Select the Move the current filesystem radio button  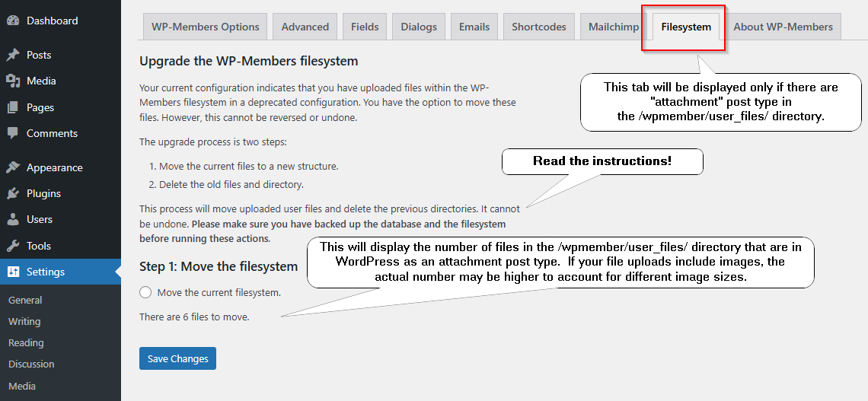(146, 292)
